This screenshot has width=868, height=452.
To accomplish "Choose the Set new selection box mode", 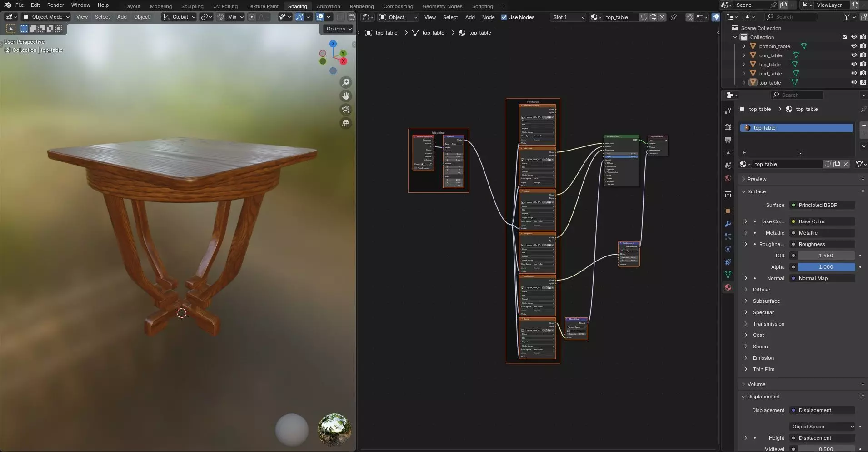I will (24, 29).
